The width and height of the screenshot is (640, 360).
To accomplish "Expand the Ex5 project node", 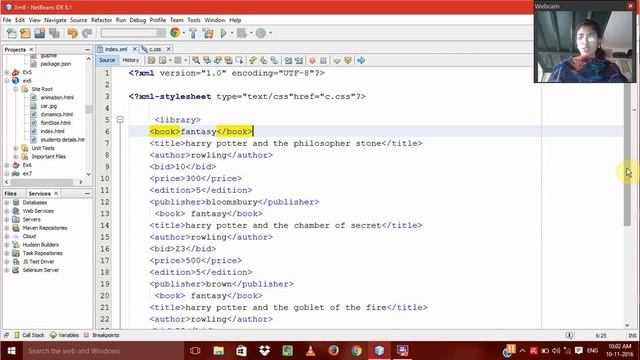I will (x=7, y=72).
